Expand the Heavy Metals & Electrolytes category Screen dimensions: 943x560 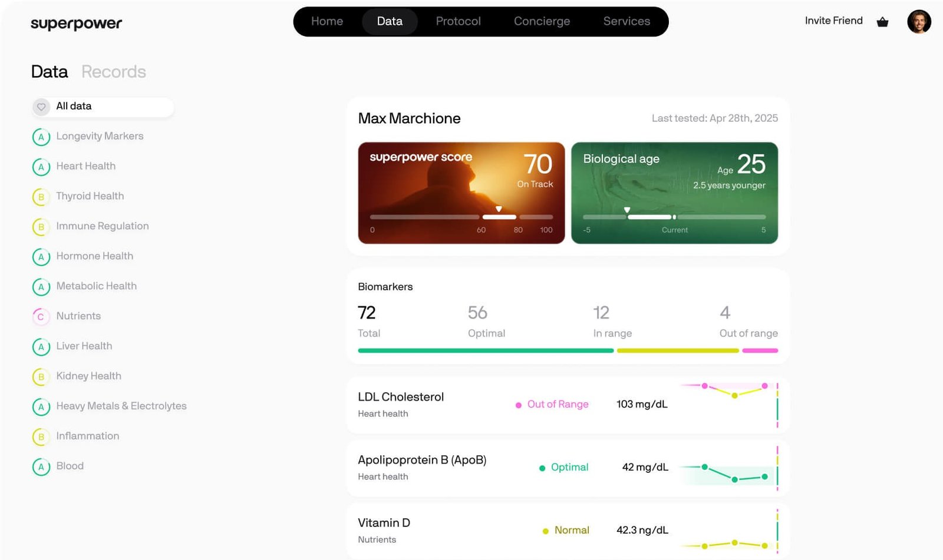[121, 406]
